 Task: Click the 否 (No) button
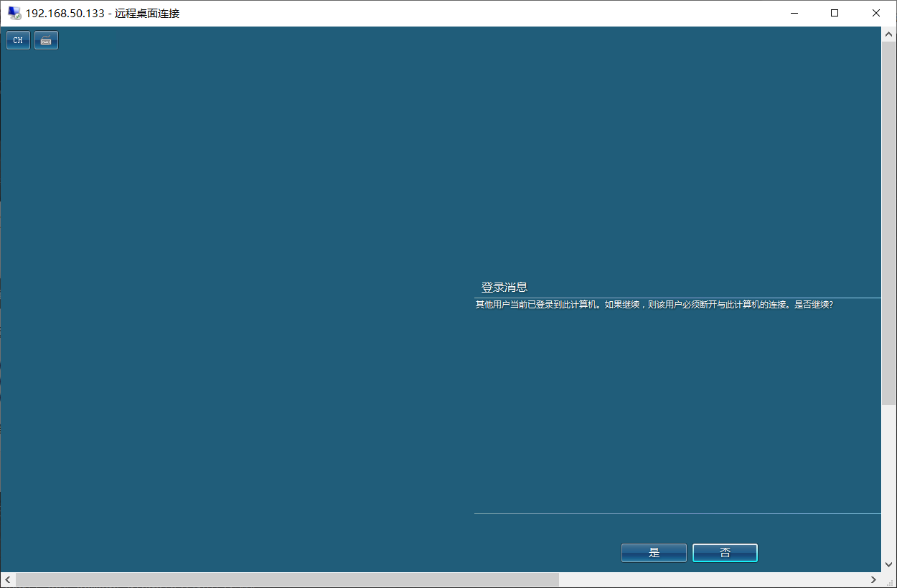725,553
